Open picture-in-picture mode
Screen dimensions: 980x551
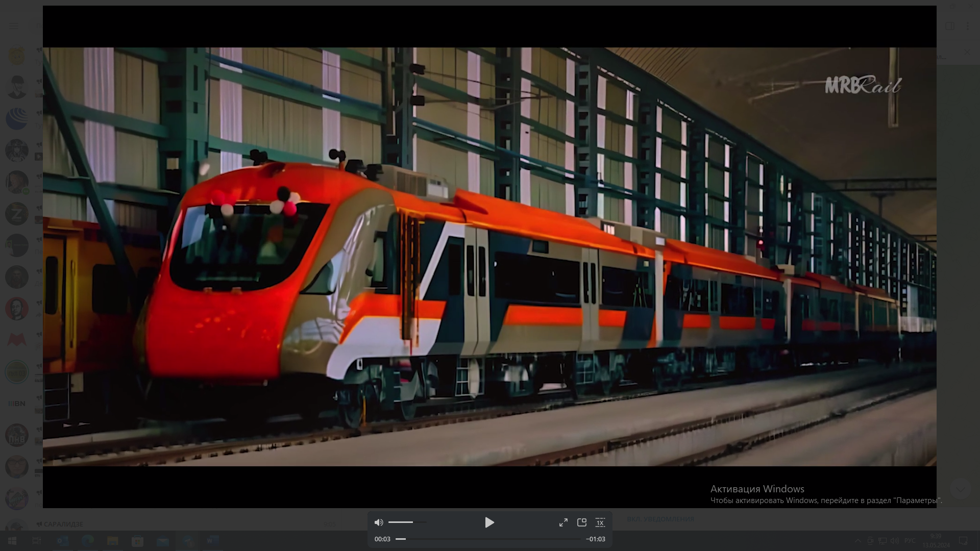(x=582, y=522)
